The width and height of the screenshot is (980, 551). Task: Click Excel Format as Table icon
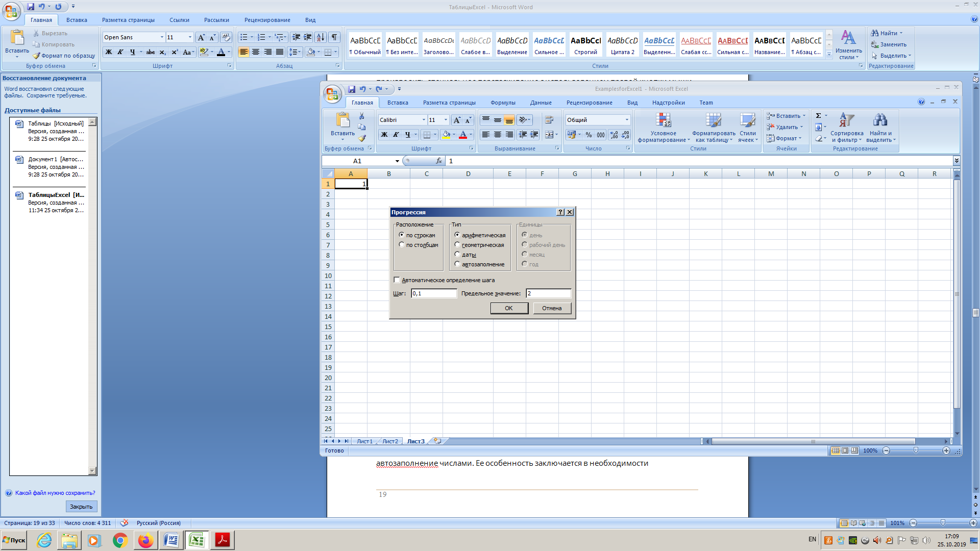[x=714, y=120]
